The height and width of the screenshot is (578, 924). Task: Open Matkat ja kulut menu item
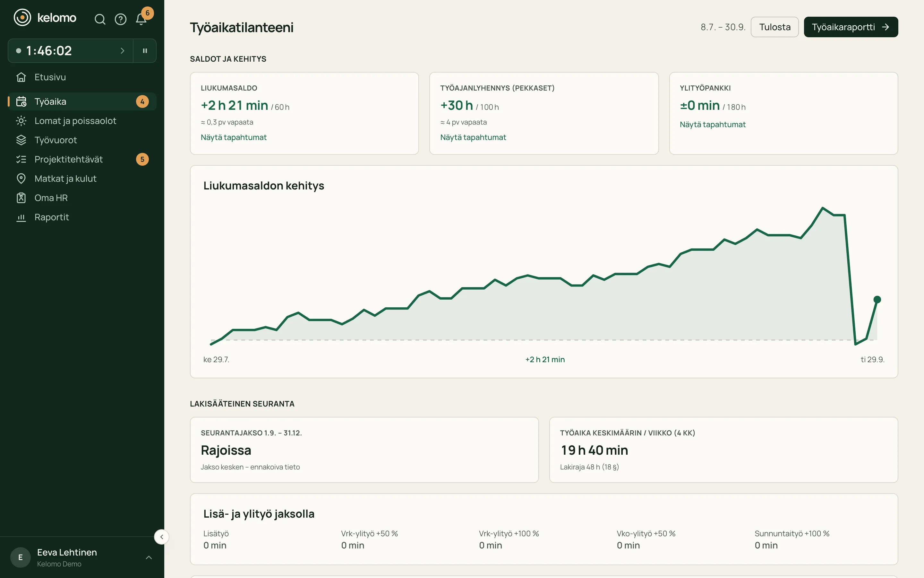[x=82, y=179]
